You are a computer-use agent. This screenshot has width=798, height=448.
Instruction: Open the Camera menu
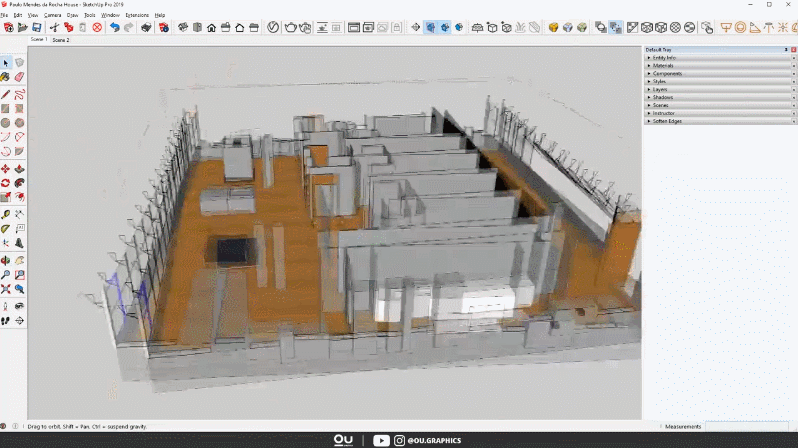click(50, 15)
